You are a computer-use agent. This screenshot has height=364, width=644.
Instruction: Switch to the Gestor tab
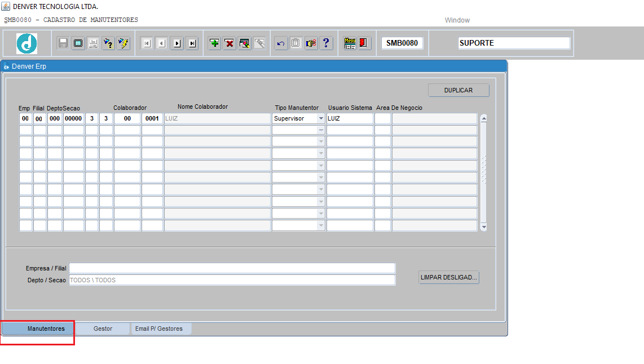click(103, 329)
